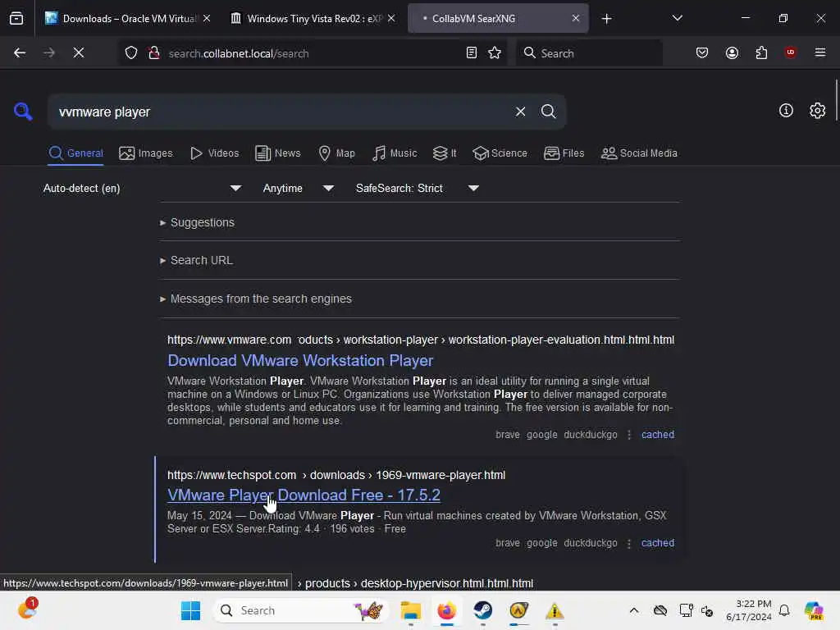
Task: Select the Music search category
Action: [x=395, y=153]
